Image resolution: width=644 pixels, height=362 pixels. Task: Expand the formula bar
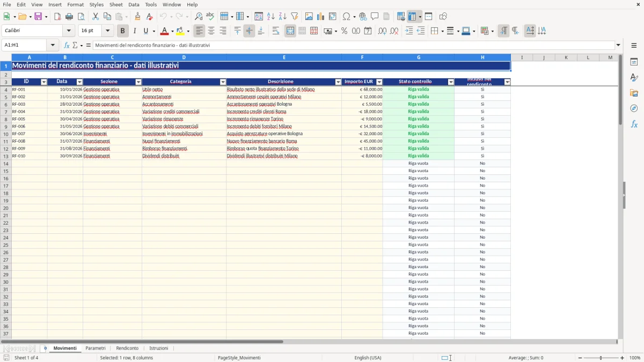(x=618, y=45)
